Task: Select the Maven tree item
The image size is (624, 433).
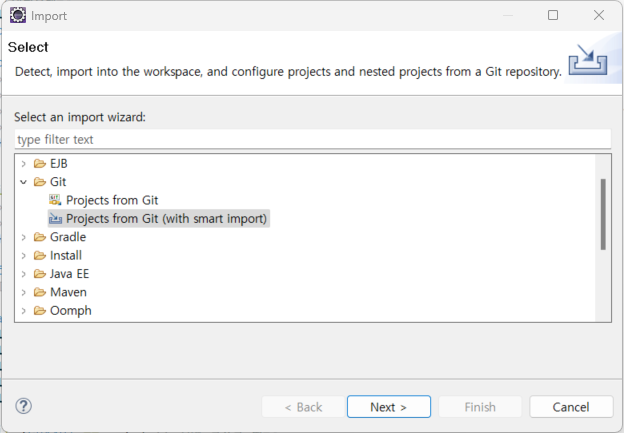Action: coord(68,292)
